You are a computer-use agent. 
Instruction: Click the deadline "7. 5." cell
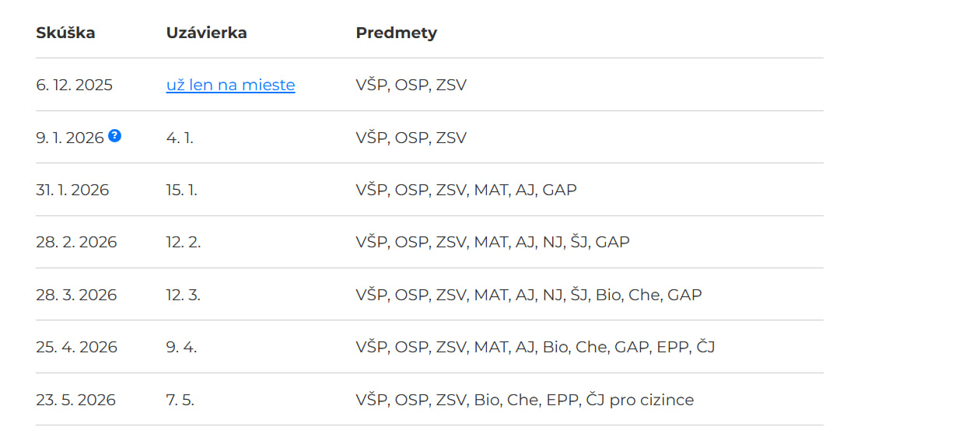[x=180, y=400]
